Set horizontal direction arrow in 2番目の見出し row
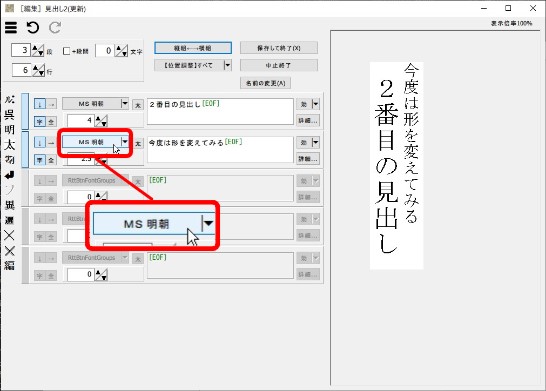The image size is (546, 391). 51,104
